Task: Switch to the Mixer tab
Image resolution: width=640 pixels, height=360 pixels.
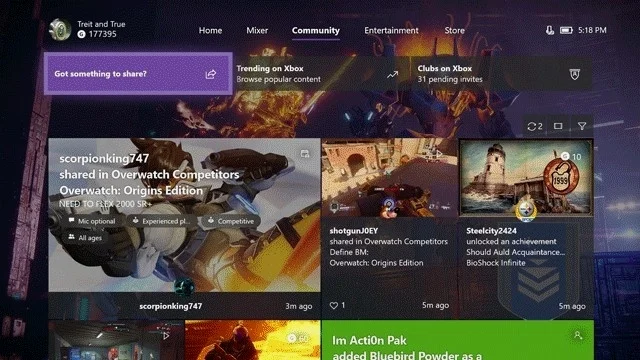Action: 257,31
